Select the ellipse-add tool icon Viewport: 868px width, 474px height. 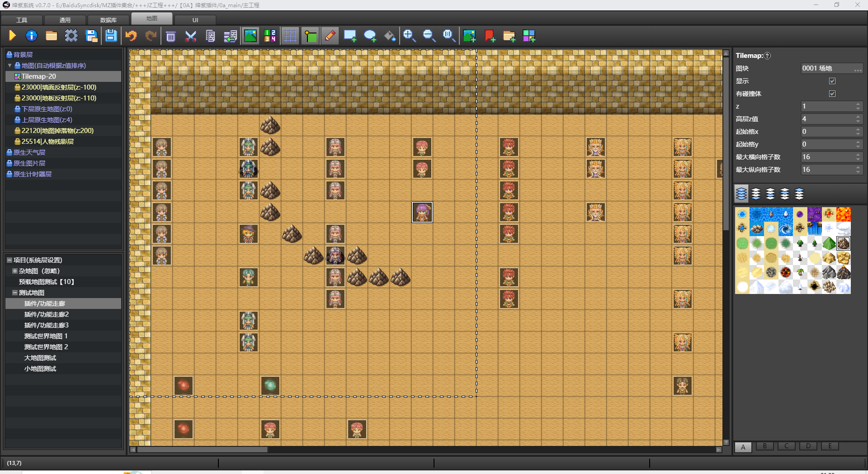pos(370,36)
